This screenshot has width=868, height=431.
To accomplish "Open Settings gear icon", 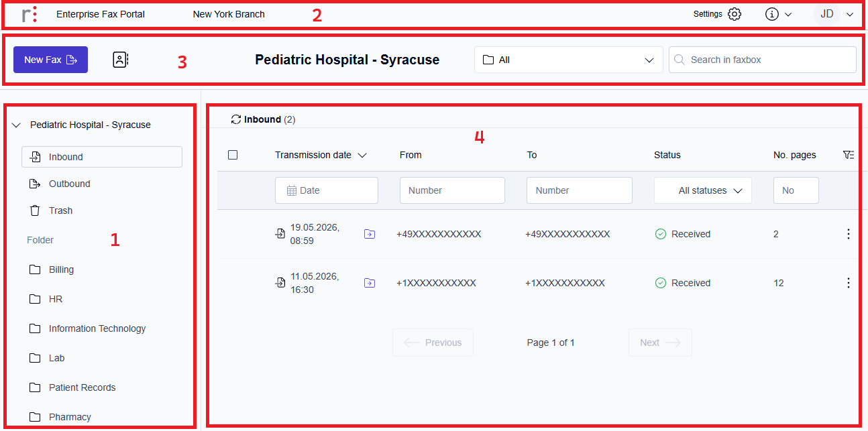I will pyautogui.click(x=735, y=14).
